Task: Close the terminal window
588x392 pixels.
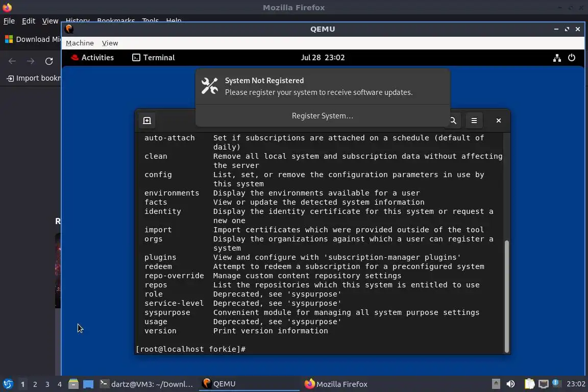Action: 498,120
